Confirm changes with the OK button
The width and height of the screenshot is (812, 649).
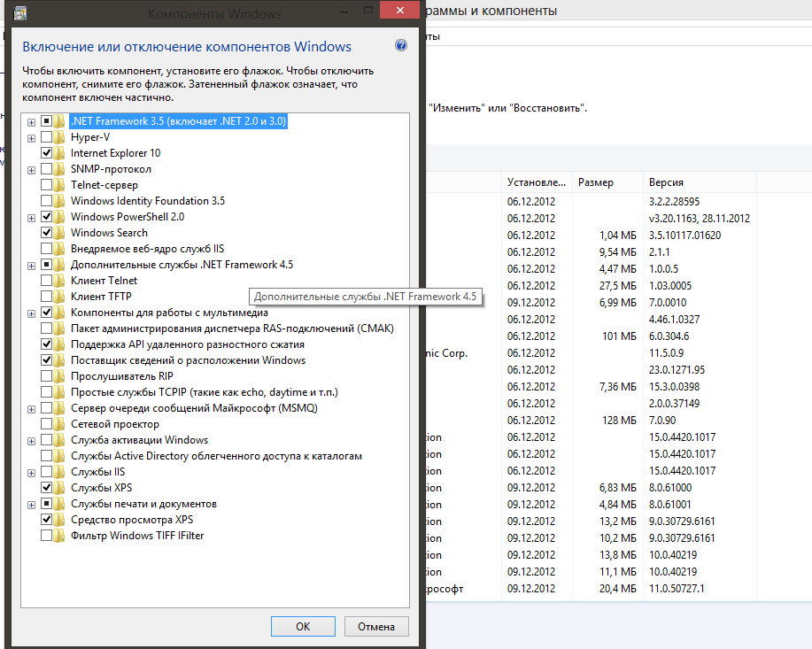pyautogui.click(x=303, y=626)
